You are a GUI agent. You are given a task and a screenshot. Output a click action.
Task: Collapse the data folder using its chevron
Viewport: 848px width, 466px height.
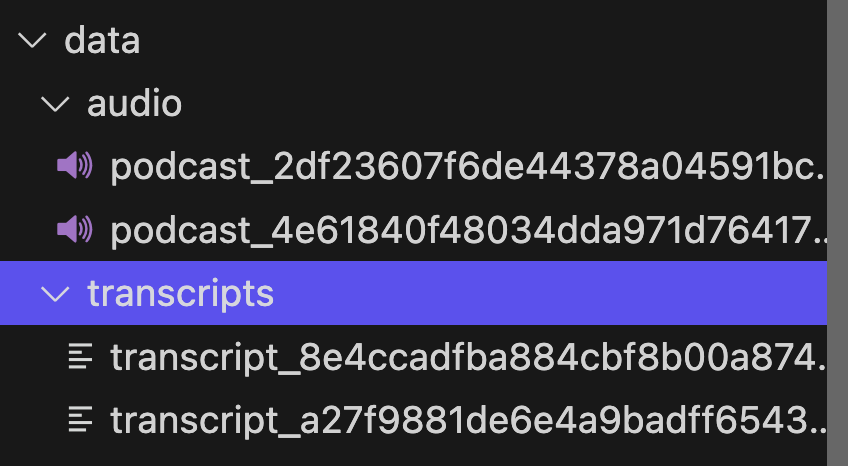pos(32,40)
